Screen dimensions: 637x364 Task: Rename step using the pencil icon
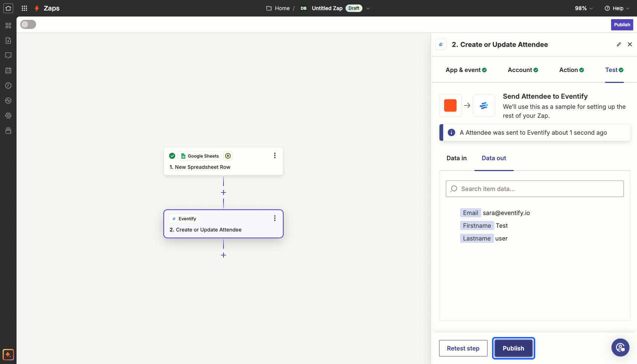point(619,44)
